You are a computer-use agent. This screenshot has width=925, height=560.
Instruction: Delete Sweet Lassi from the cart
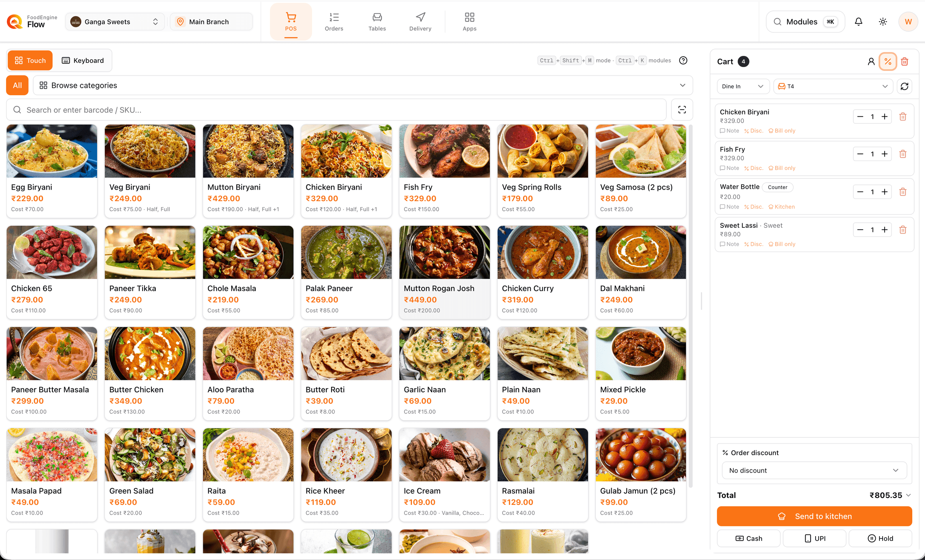(903, 230)
